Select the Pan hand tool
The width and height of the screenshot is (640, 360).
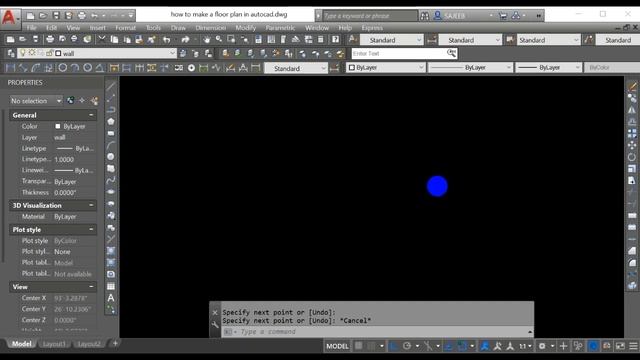click(207, 40)
